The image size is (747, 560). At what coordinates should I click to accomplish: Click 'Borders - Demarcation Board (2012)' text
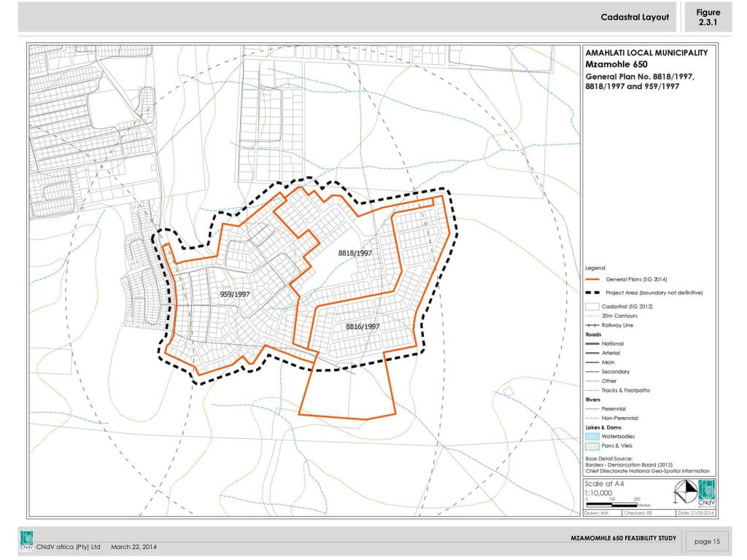(x=629, y=464)
